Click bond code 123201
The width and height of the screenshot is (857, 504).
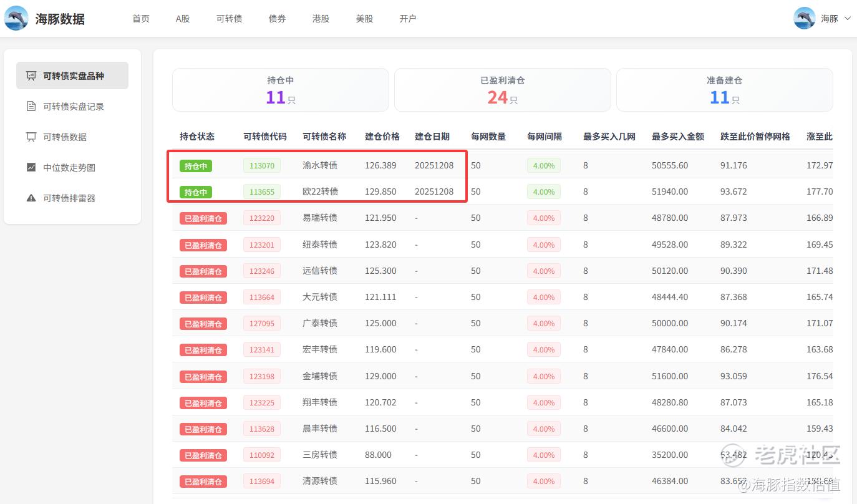(x=262, y=245)
